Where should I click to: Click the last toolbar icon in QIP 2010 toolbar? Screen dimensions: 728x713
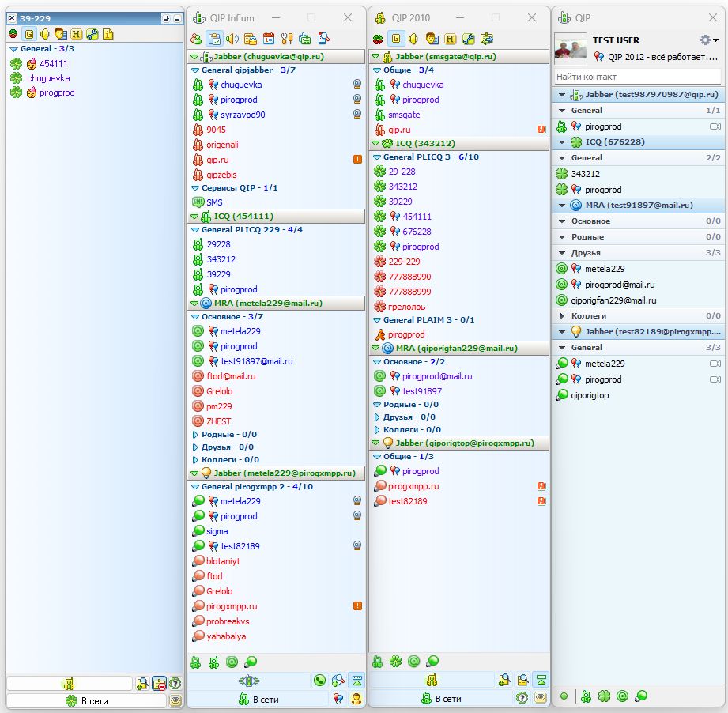click(487, 39)
